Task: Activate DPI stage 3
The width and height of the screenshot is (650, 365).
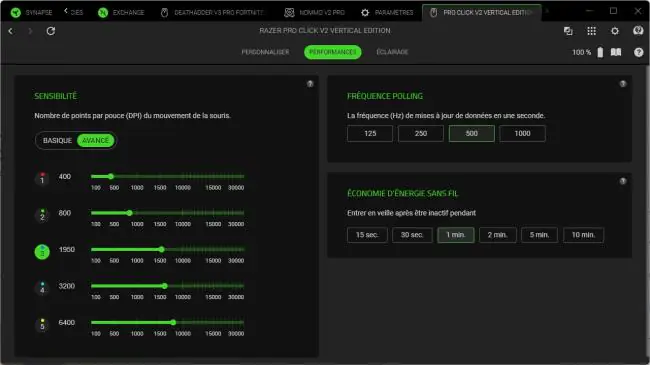Action: click(x=42, y=251)
